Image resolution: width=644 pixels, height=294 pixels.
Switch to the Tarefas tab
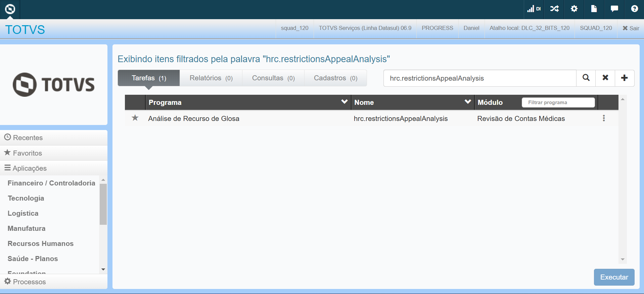click(149, 78)
